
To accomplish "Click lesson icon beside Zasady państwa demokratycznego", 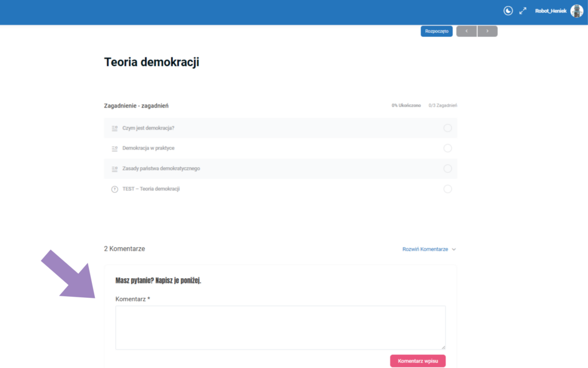I will pos(114,168).
